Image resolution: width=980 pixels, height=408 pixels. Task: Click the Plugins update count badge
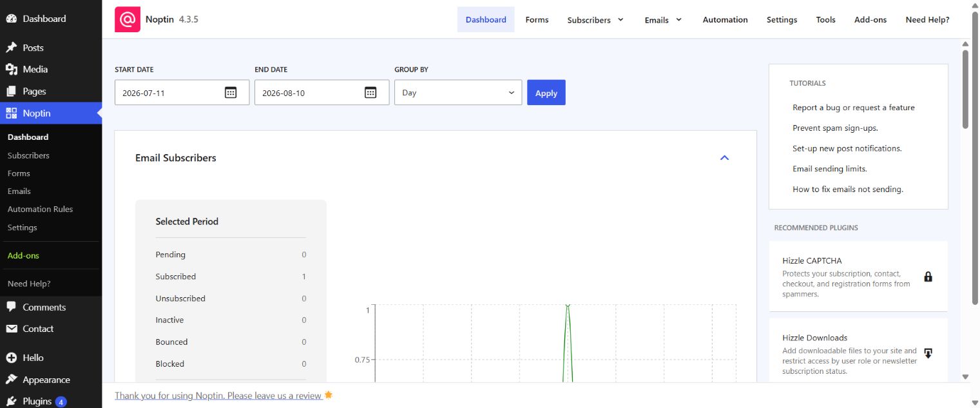point(61,402)
